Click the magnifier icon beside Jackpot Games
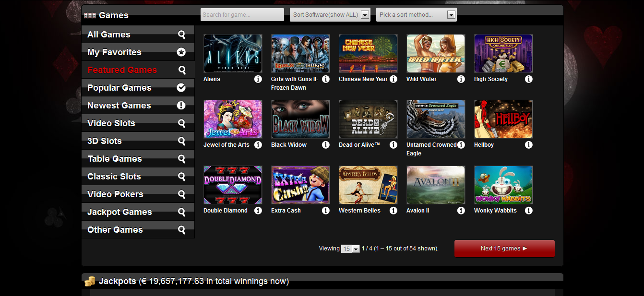 (181, 212)
